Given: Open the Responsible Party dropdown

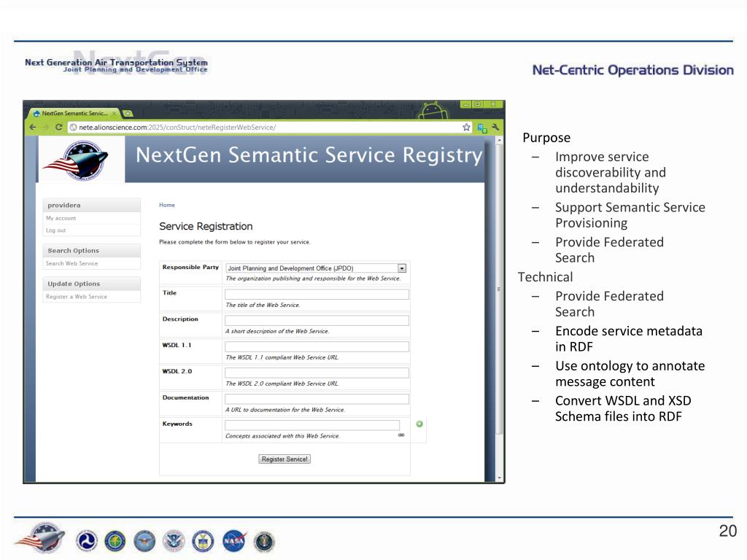Looking at the screenshot, I should [x=317, y=268].
